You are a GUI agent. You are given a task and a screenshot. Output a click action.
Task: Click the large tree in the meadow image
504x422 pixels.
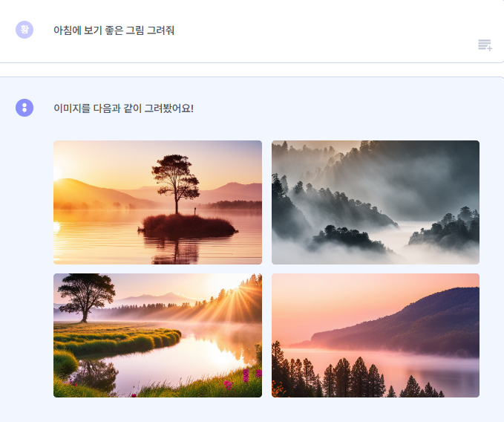(x=86, y=296)
